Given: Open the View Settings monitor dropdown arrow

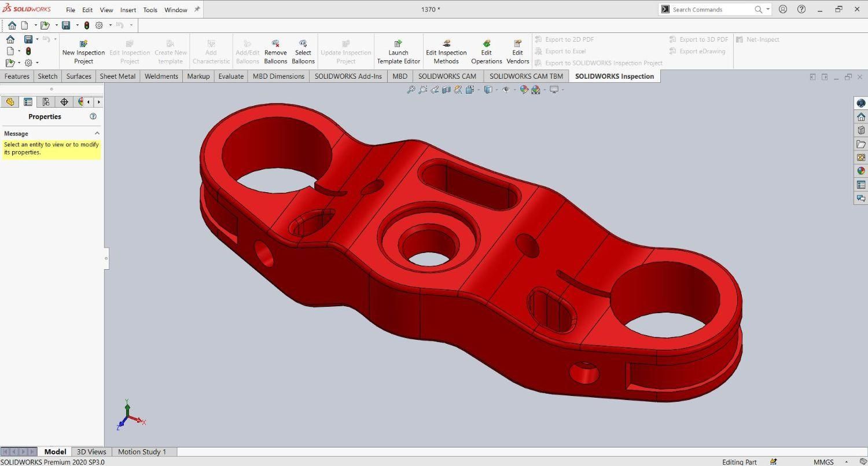Looking at the screenshot, I should pos(562,90).
